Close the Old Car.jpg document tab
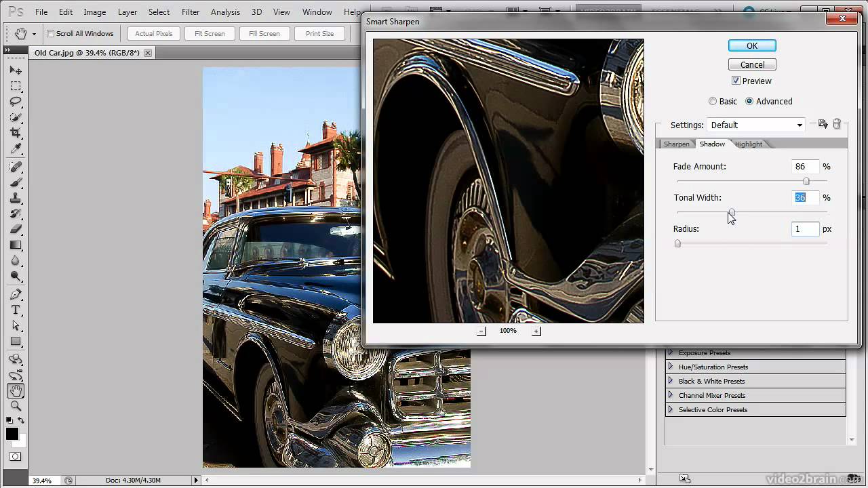Image resolution: width=868 pixels, height=488 pixels. (148, 52)
